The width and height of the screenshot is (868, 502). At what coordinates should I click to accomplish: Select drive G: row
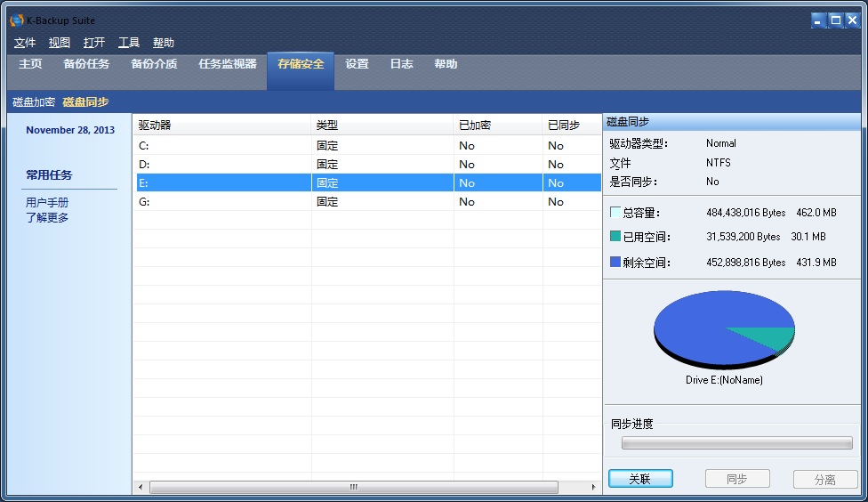pyautogui.click(x=369, y=202)
